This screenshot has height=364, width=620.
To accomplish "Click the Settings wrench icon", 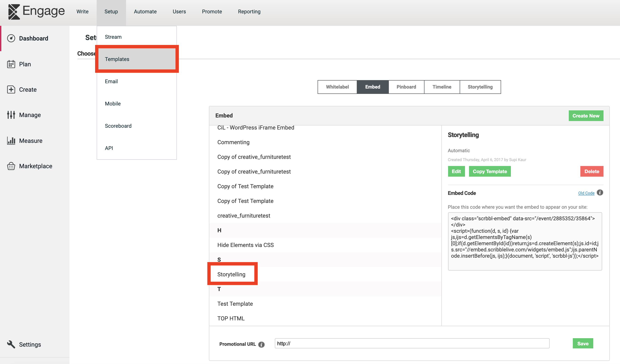I will tap(11, 344).
